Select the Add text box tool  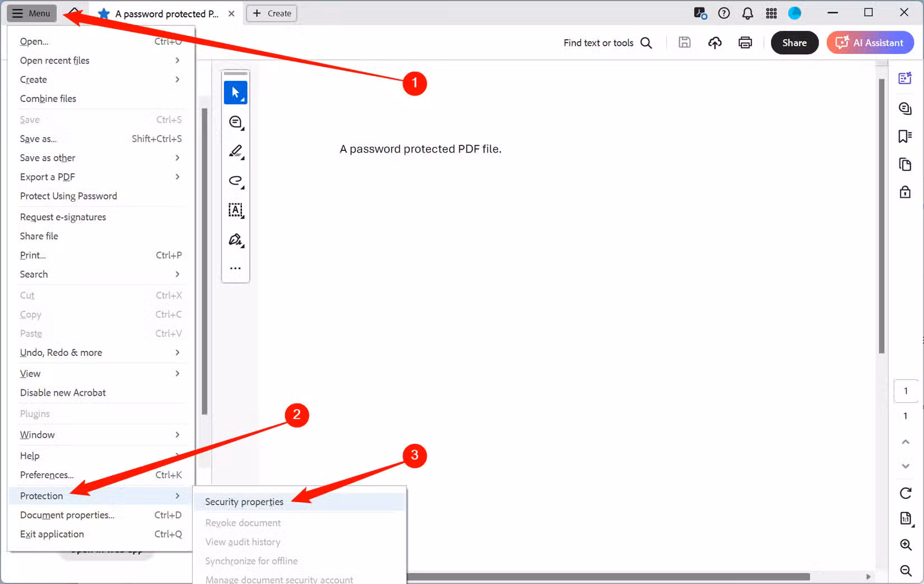(x=236, y=210)
